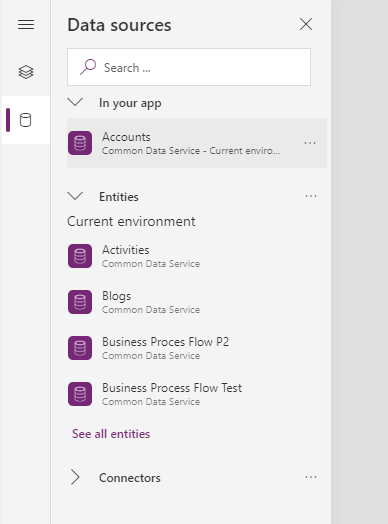The image size is (388, 524).
Task: Click Common Data Service under Activities
Action: coord(151,264)
